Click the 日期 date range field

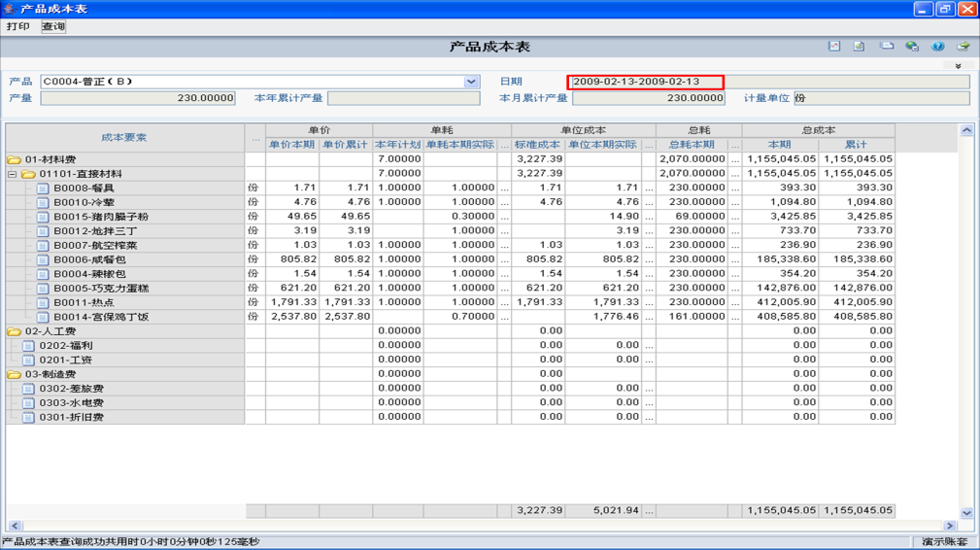click(x=645, y=83)
